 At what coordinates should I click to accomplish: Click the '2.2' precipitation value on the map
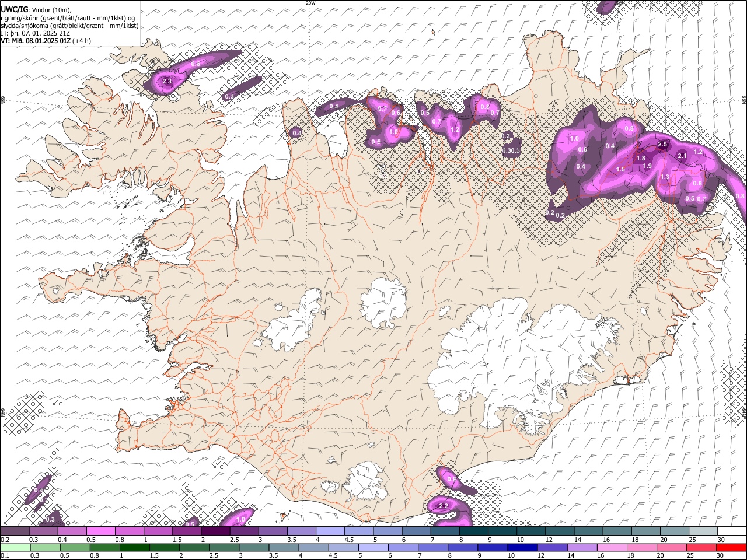click(443, 506)
